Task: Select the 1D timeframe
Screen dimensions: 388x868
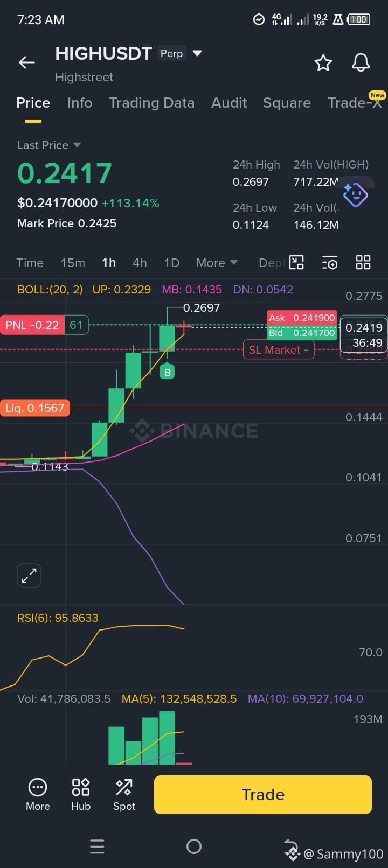Action: (171, 263)
